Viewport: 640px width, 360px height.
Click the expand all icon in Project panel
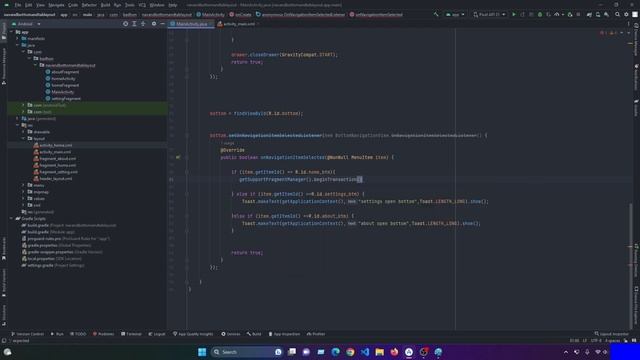click(x=134, y=24)
